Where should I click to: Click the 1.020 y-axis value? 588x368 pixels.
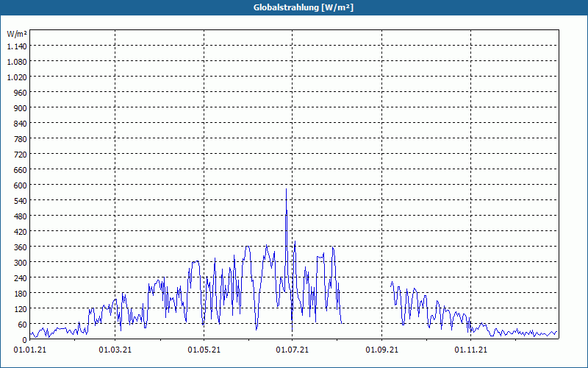17,77
